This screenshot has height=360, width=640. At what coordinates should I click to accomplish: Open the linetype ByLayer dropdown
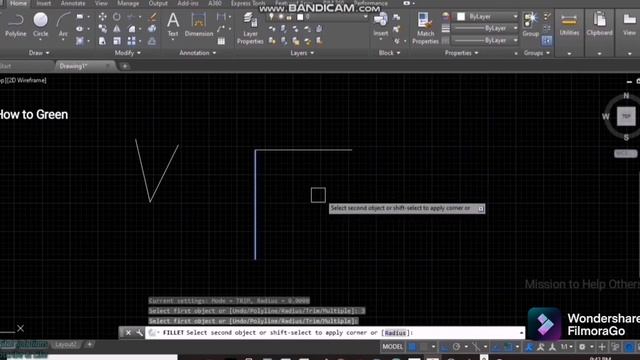click(x=486, y=40)
